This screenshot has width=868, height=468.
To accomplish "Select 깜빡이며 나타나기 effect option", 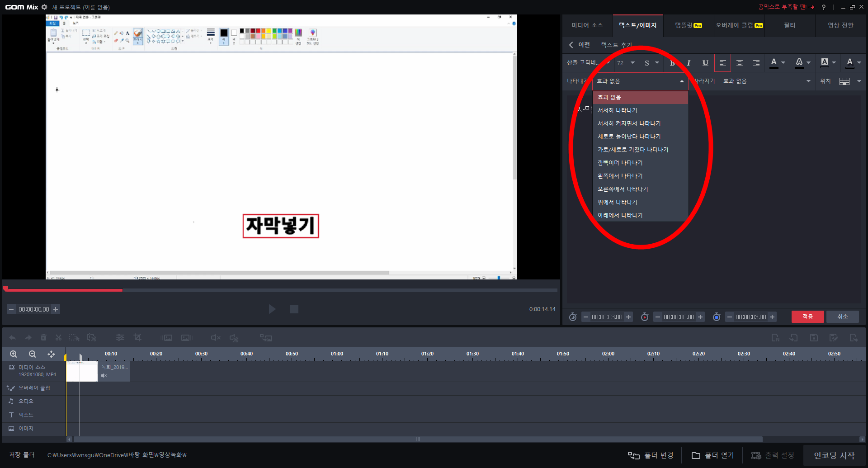I will [640, 163].
